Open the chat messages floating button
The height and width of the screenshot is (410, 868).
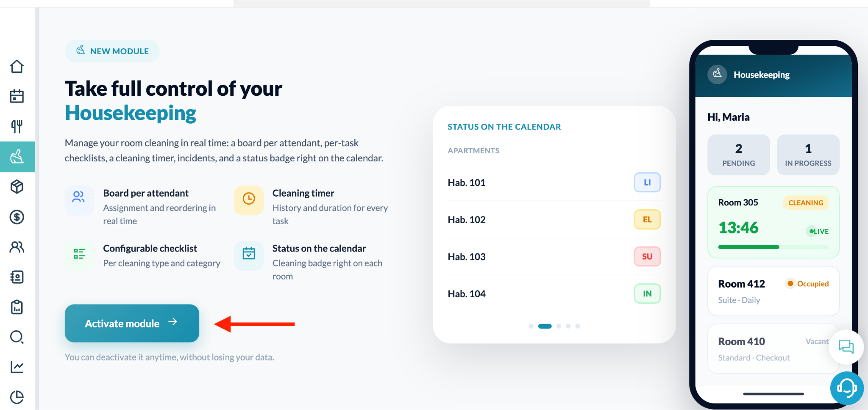click(x=846, y=347)
